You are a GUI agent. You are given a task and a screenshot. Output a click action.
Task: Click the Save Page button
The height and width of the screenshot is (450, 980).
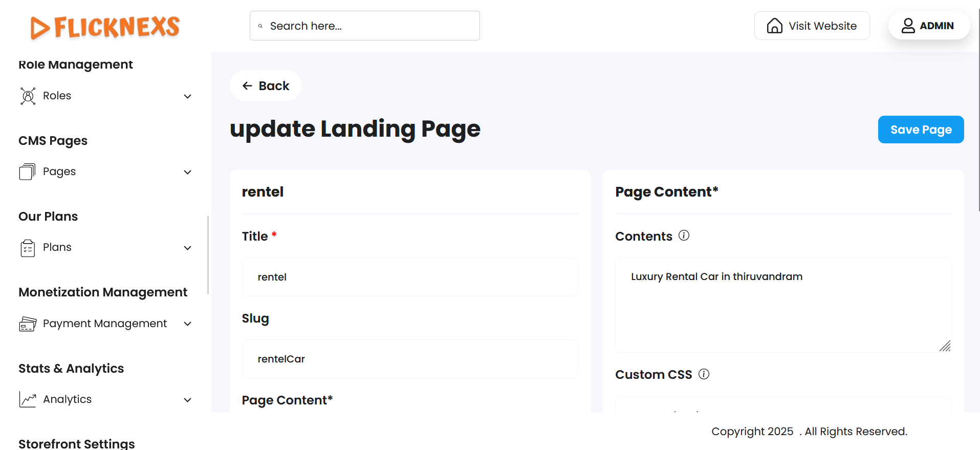921,130
